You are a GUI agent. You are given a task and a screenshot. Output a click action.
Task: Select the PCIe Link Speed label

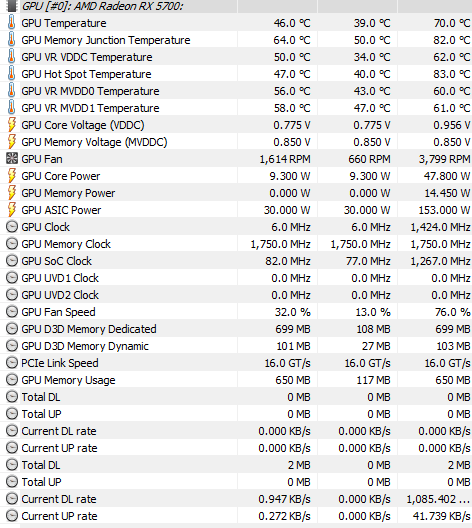click(60, 363)
